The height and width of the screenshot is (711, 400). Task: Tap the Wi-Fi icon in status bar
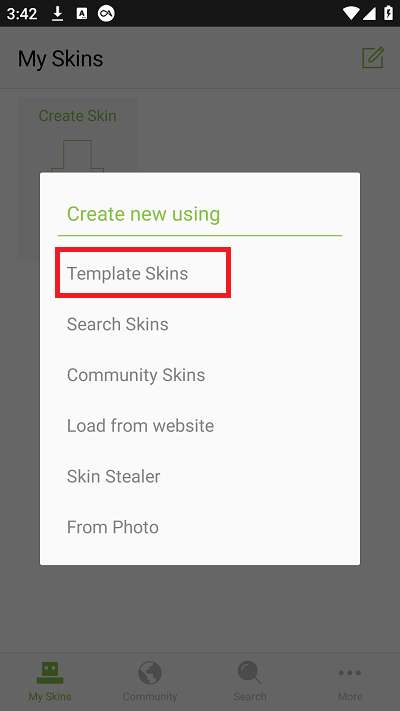tap(351, 13)
